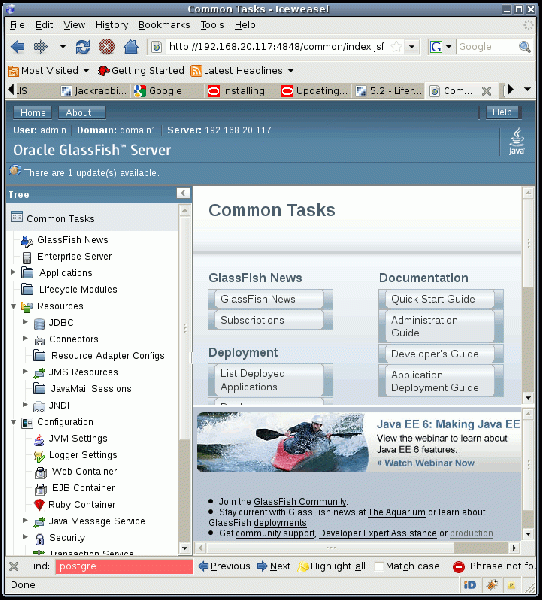Collapse the Resources tree node
542x600 pixels.
(13, 306)
